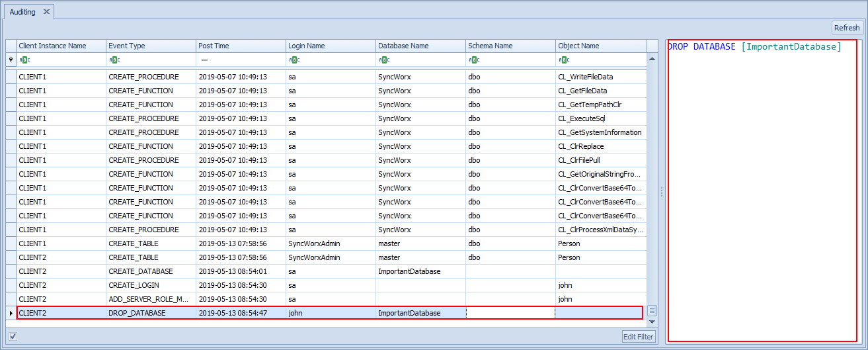The image size is (868, 350).
Task: Click ImportantDatabase in the DROP_DATABASE row
Action: point(409,313)
